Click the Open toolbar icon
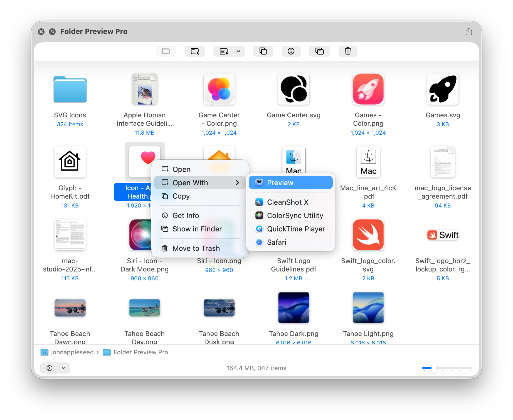 click(x=194, y=51)
